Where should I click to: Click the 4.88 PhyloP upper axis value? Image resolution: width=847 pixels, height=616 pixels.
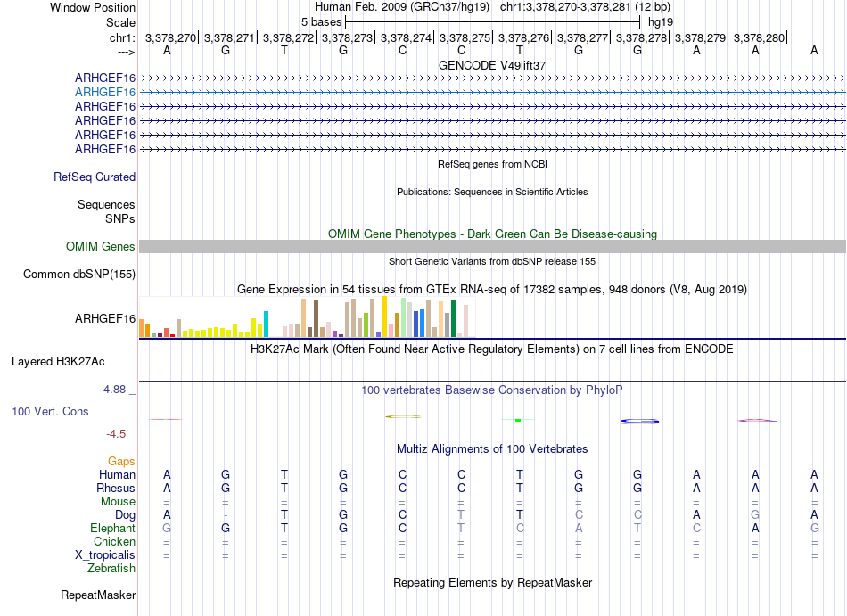click(114, 390)
